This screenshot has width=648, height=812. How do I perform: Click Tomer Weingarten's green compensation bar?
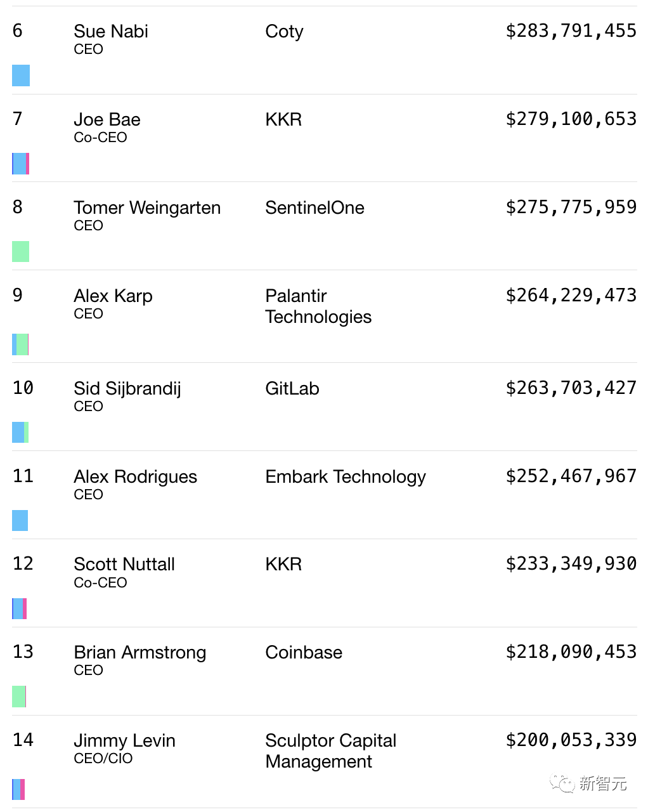tap(20, 251)
